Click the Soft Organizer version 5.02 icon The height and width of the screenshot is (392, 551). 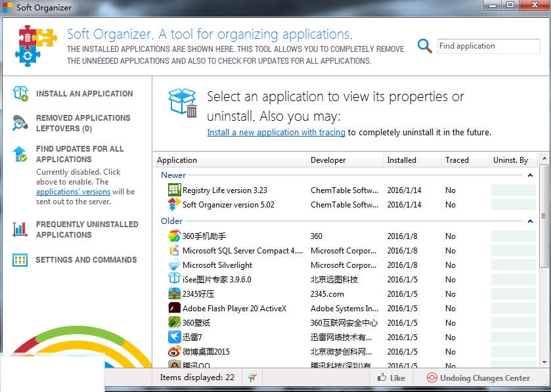[174, 204]
